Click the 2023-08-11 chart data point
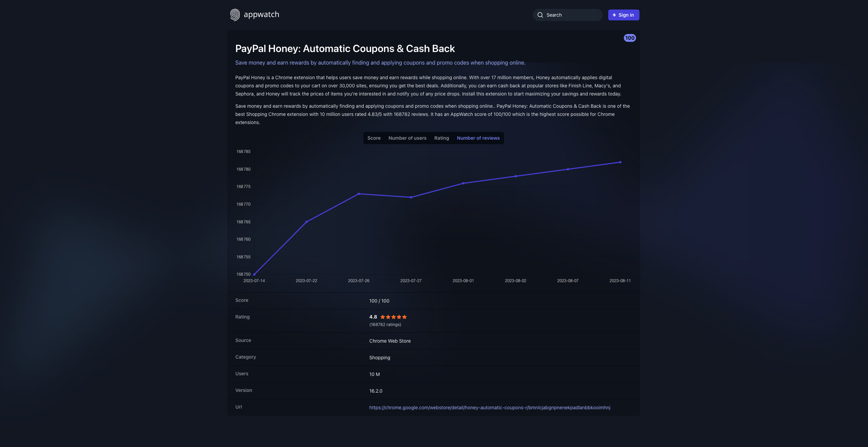 click(620, 162)
